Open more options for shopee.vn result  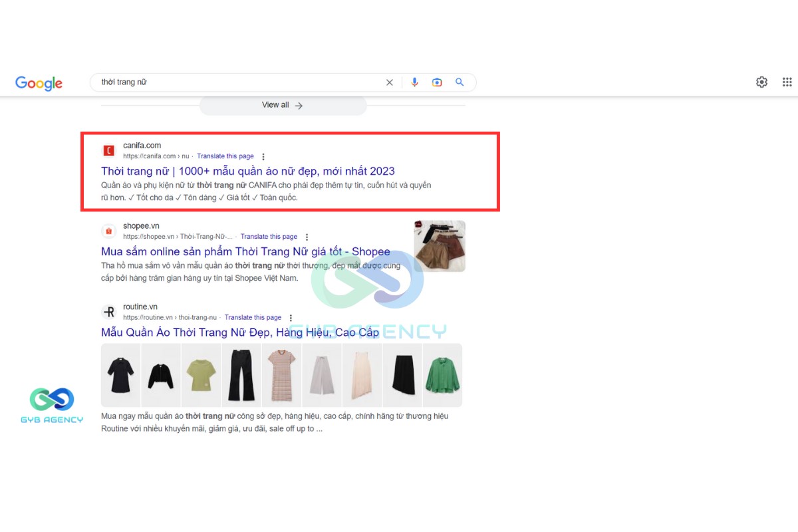coord(307,237)
